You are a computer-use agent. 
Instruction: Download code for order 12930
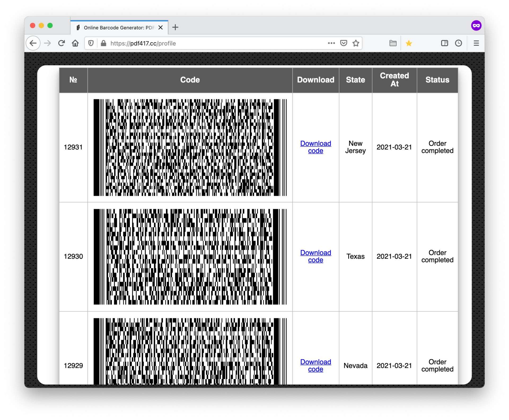click(316, 256)
